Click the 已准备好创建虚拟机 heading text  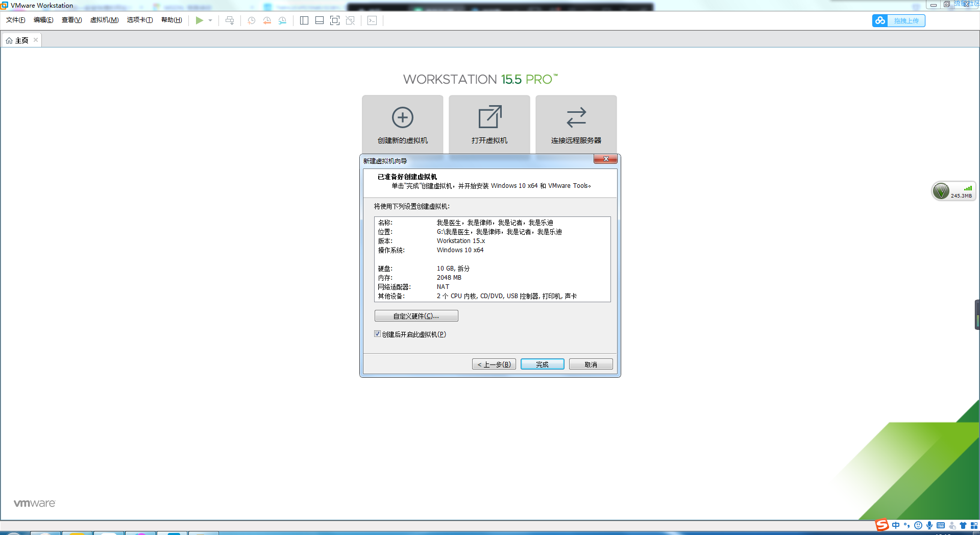click(x=407, y=177)
